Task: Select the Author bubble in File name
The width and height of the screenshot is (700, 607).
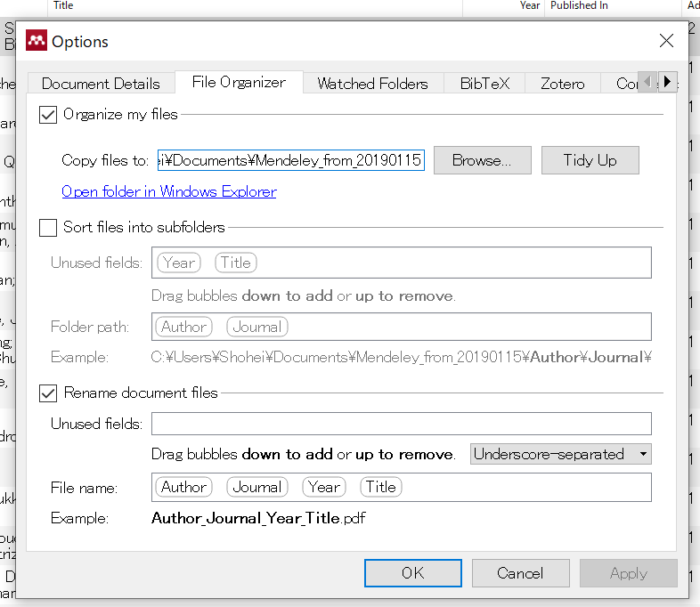Action: pyautogui.click(x=183, y=487)
